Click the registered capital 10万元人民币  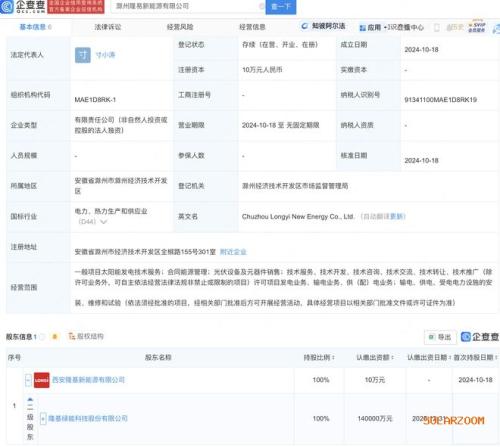262,70
